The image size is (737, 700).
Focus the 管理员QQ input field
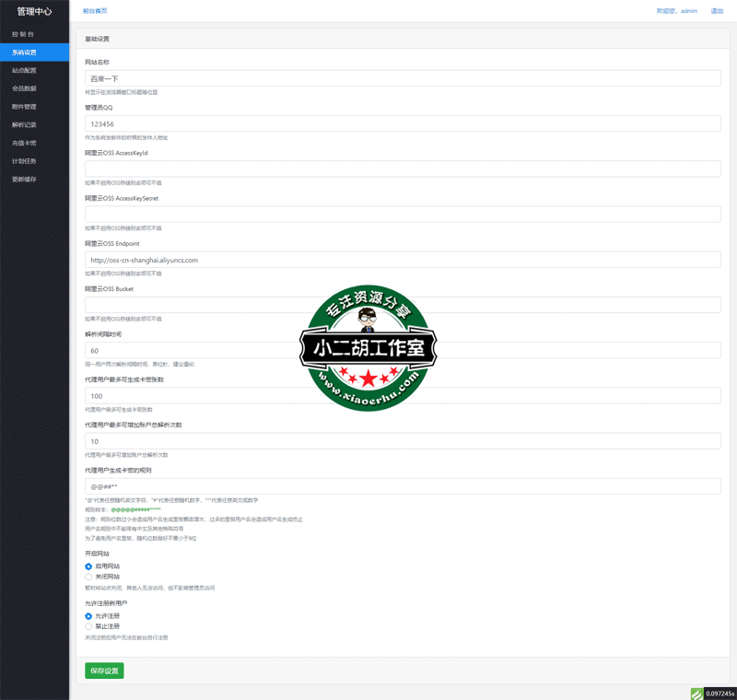[x=403, y=123]
